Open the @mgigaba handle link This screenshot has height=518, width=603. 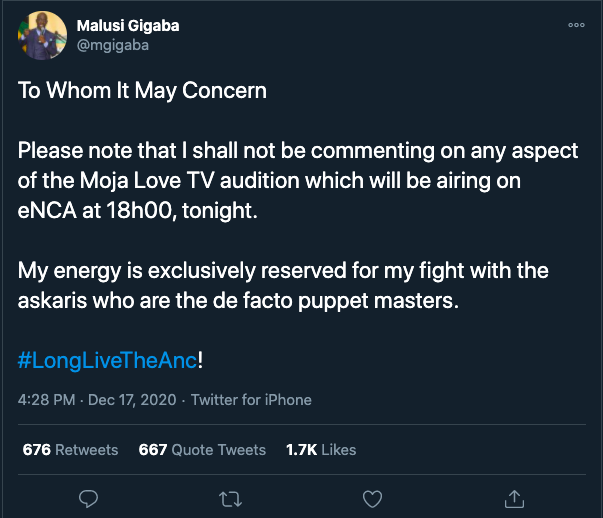pyautogui.click(x=115, y=46)
